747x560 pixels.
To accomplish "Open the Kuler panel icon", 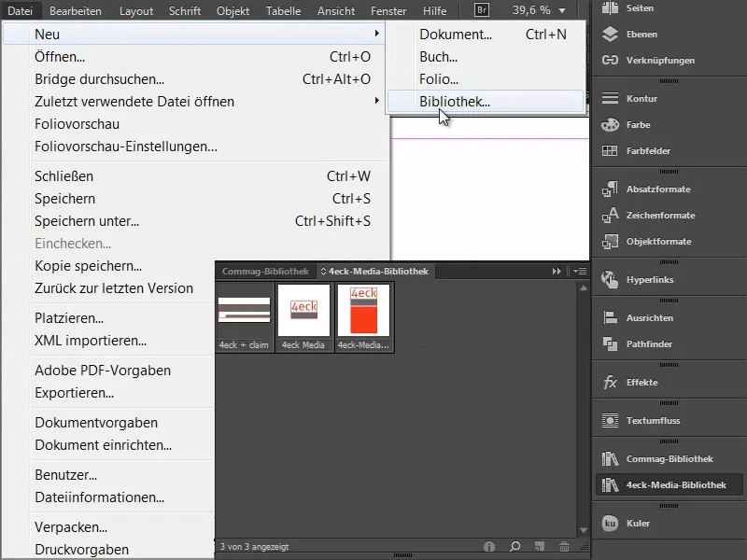I will [x=610, y=523].
